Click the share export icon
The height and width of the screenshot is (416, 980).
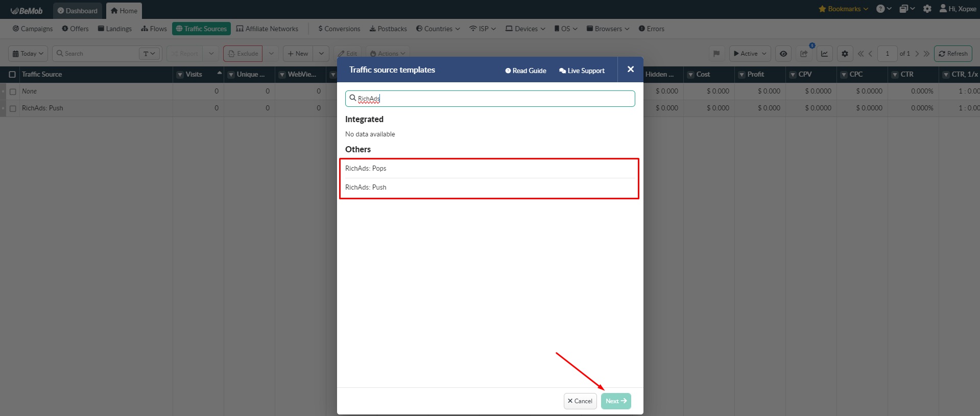[x=804, y=54]
